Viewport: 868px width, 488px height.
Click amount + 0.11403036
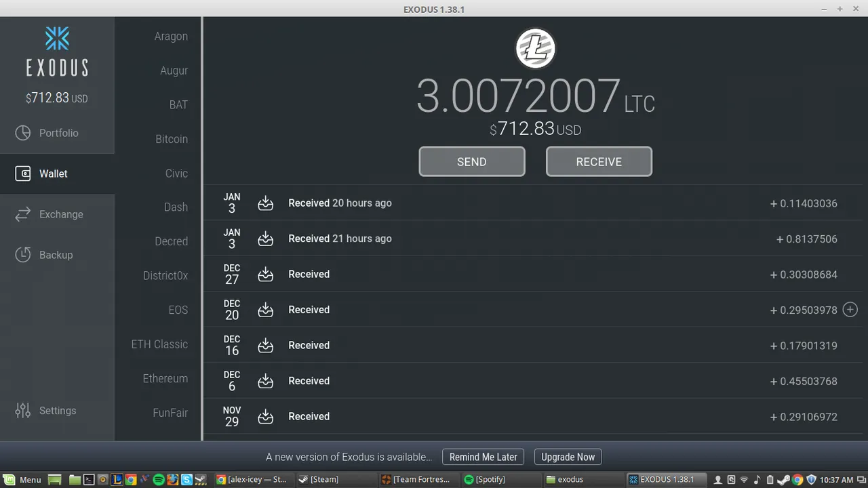pos(804,203)
